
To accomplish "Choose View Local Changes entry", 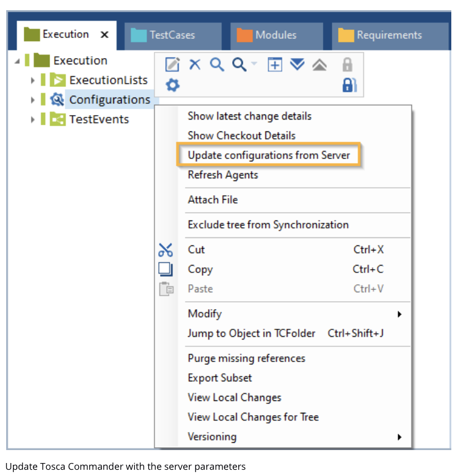I will [x=283, y=398].
